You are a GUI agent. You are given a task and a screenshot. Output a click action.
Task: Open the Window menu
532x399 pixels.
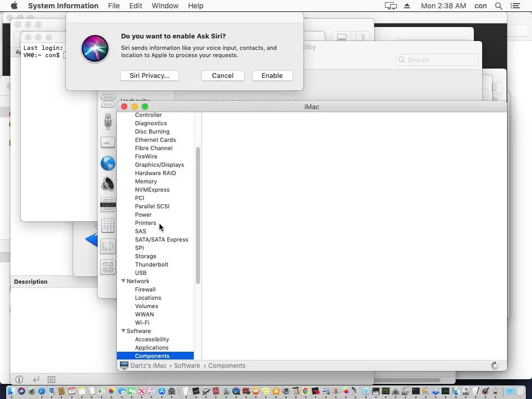click(x=165, y=6)
